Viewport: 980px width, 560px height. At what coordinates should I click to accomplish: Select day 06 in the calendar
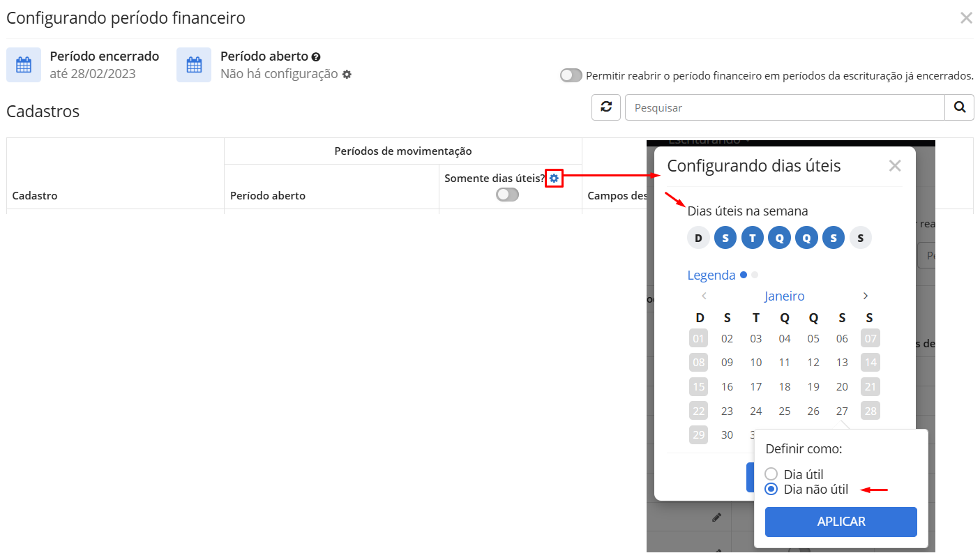[842, 338]
